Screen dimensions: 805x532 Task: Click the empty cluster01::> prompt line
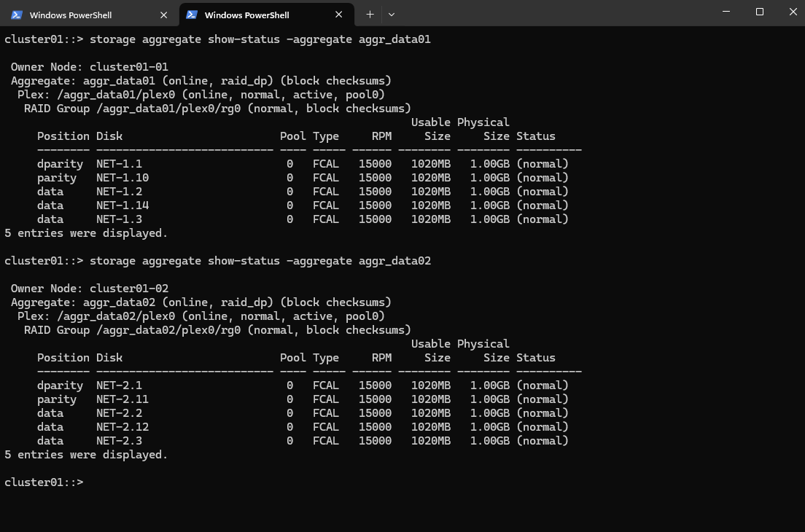pos(44,482)
